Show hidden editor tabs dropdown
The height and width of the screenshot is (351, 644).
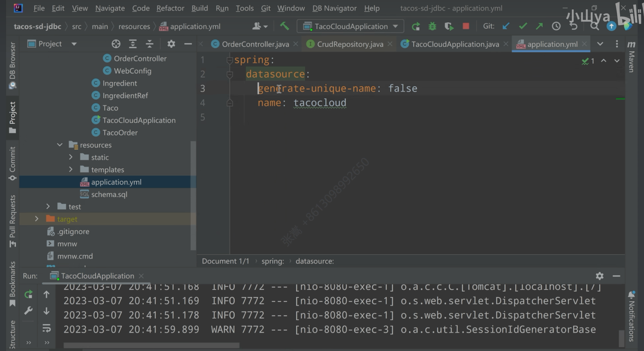600,44
